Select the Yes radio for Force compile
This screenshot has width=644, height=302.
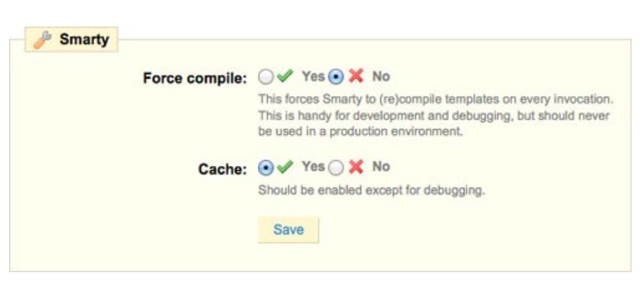[266, 77]
